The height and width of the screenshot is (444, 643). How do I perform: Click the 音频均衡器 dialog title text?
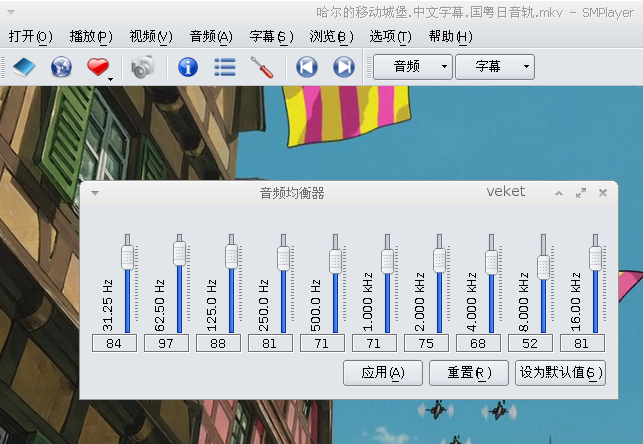coord(292,193)
